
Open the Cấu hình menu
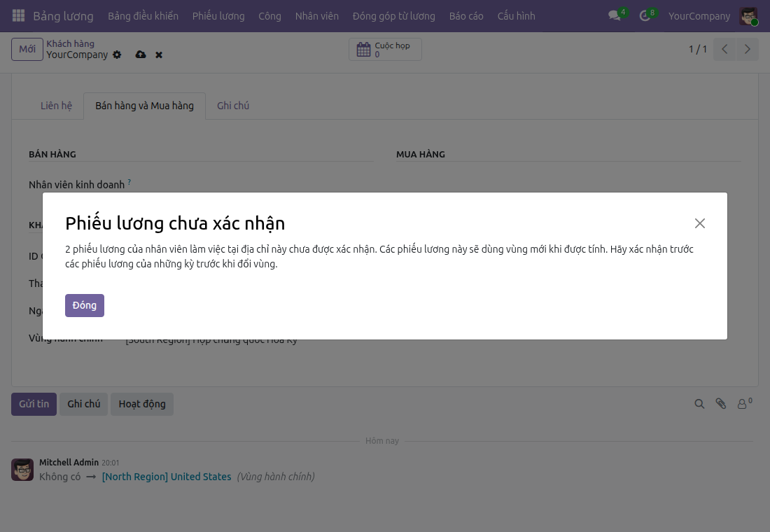point(516,16)
